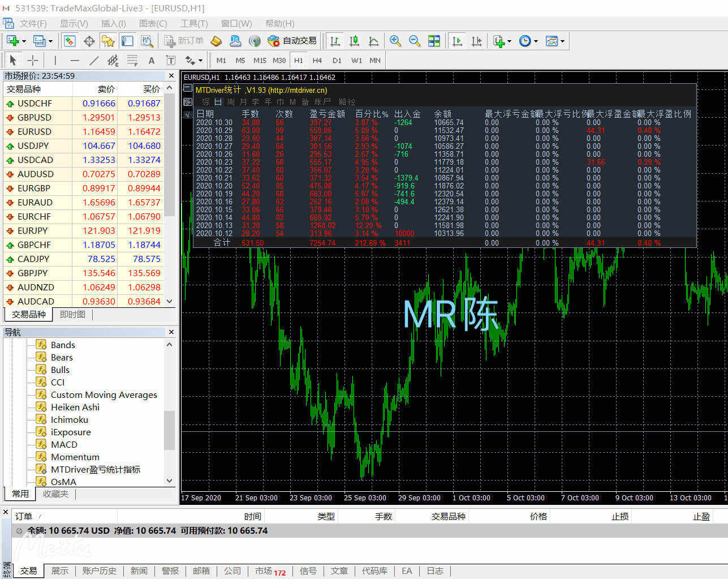Image resolution: width=728 pixels, height=579 pixels.
Task: Tile chart windows icon
Action: coord(434,41)
